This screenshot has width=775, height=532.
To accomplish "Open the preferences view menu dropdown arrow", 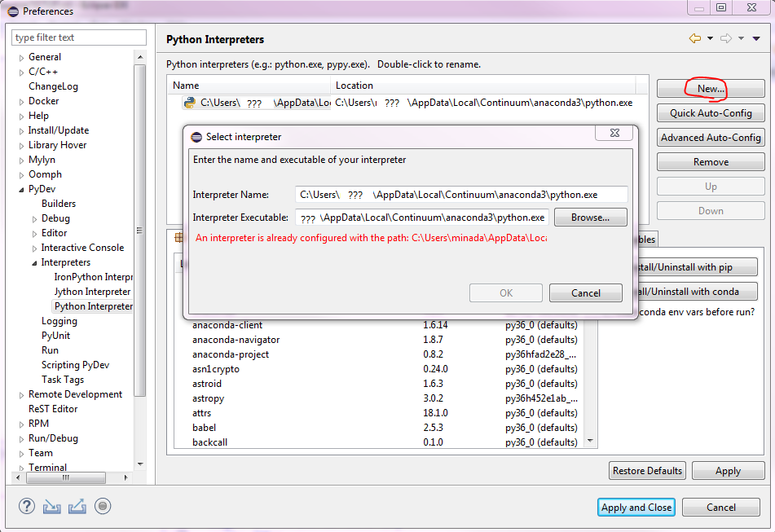I will tap(756, 38).
